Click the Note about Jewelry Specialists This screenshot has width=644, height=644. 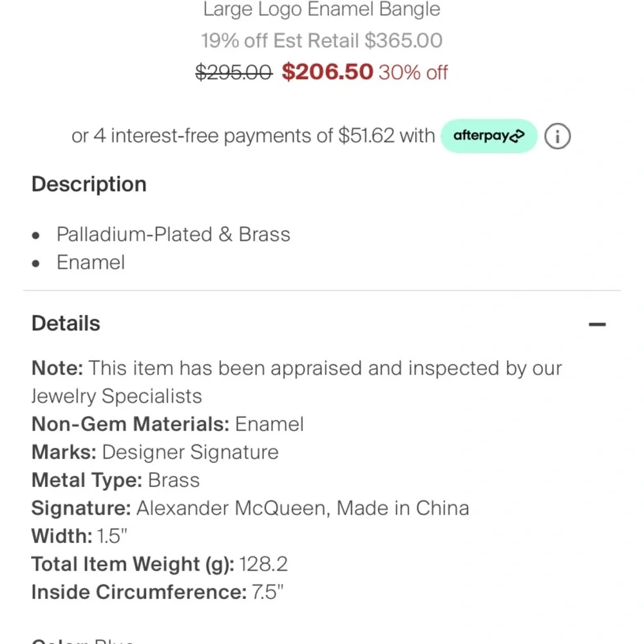click(x=296, y=381)
